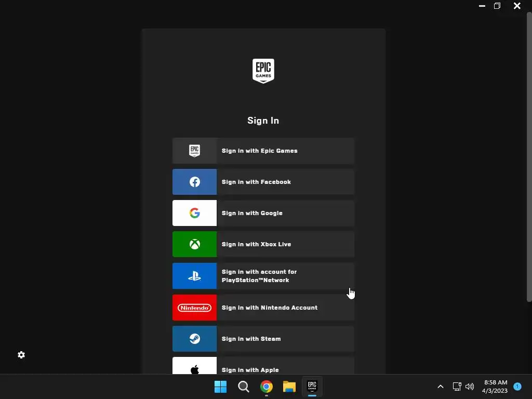
Task: Open File Explorer from taskbar
Action: point(289,387)
